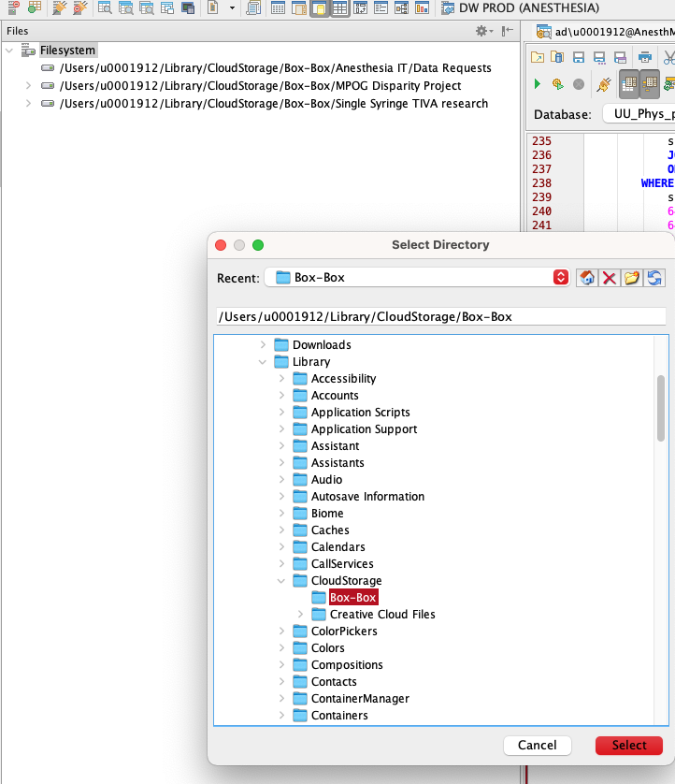Select the Anesthesia IT/Data Requests path
The width and height of the screenshot is (675, 784).
(275, 68)
